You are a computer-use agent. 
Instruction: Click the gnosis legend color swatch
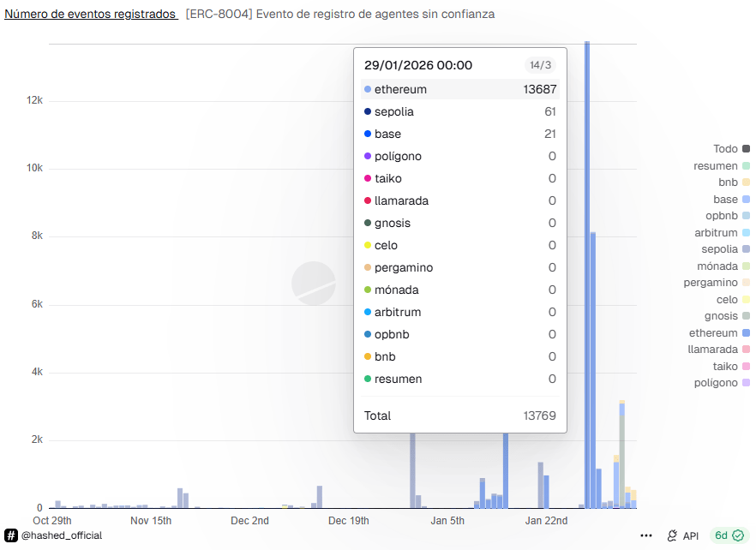click(x=747, y=316)
